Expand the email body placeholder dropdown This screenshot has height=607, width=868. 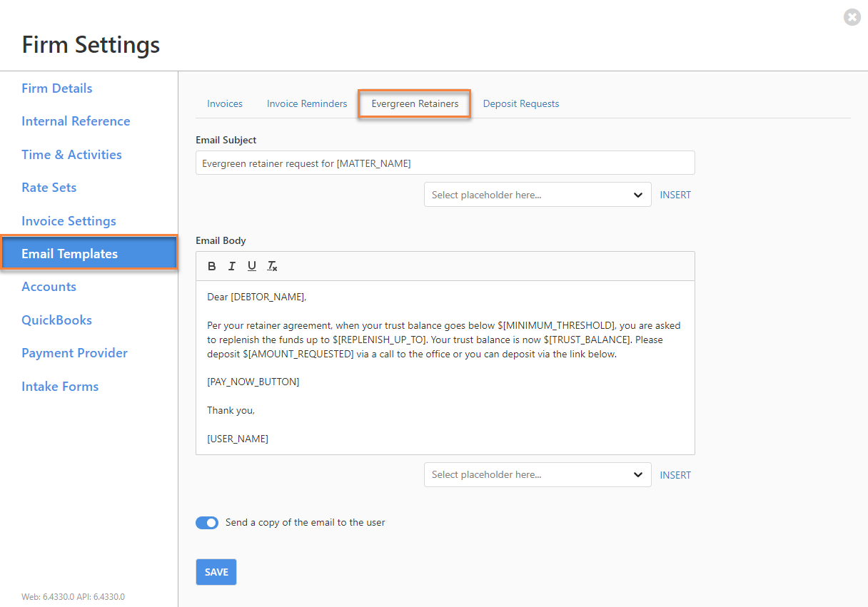click(x=537, y=475)
